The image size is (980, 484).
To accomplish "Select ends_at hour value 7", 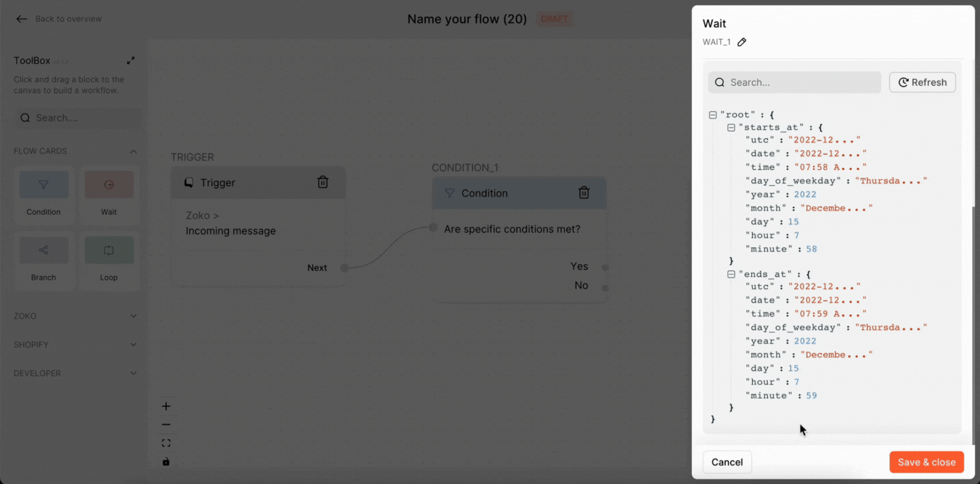I will coord(797,382).
